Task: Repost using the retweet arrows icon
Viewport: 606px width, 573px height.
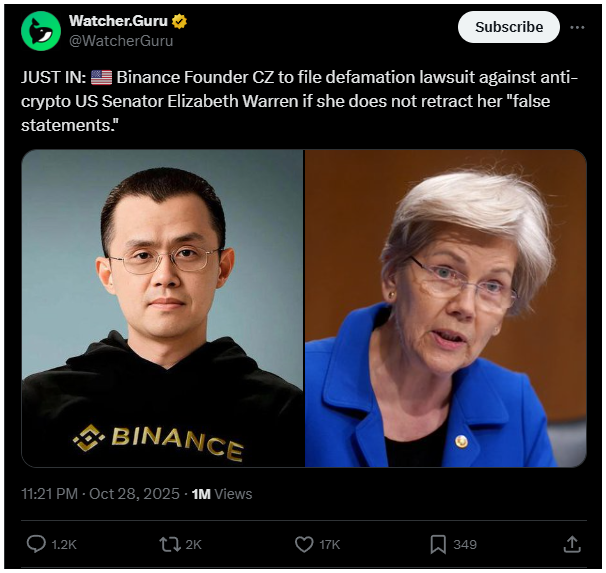Action: [170, 544]
